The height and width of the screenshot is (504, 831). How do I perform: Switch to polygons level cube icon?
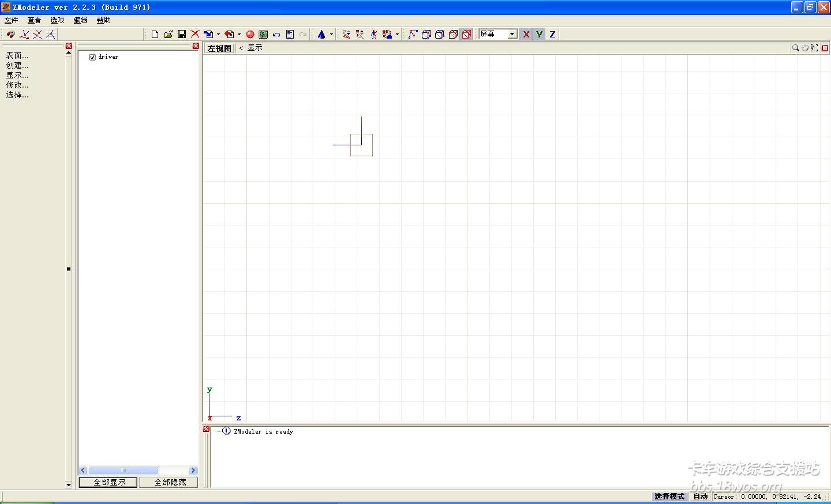[x=440, y=35]
